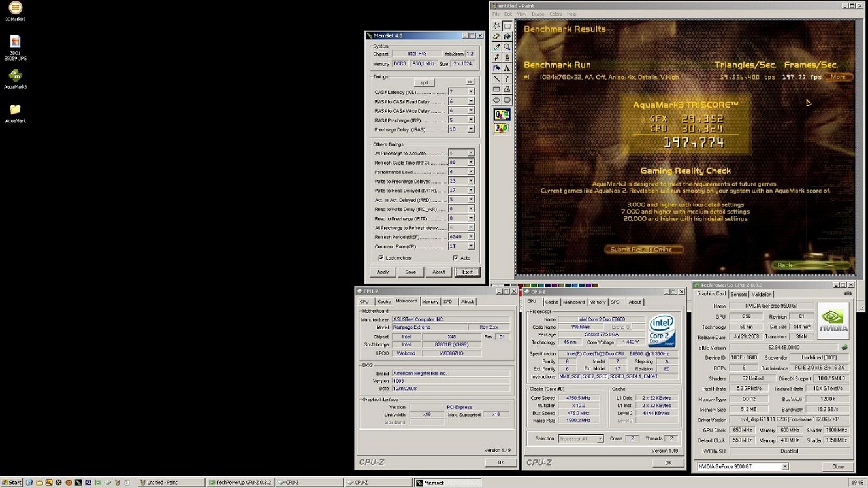Click the >> button in MemSet Timings
Image resolution: width=868 pixels, height=488 pixels.
470,82
